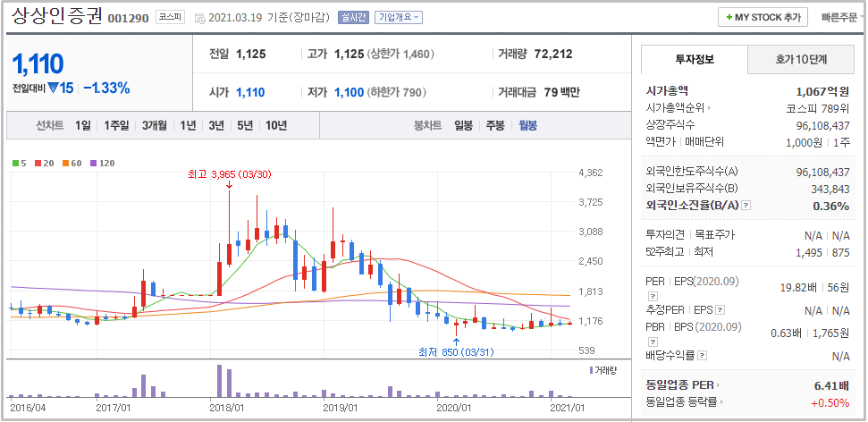Image resolution: width=868 pixels, height=422 pixels.
Task: Click help icon next to 외국인소진율(B/A)
Action: pos(746,206)
